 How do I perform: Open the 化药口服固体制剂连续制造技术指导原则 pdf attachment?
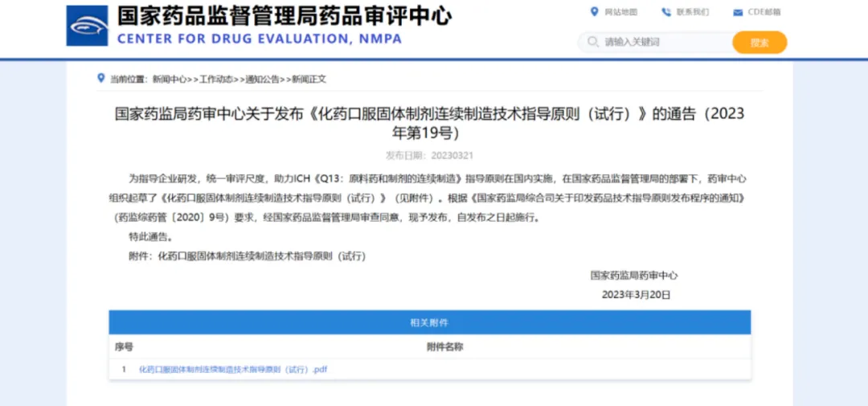pyautogui.click(x=233, y=370)
